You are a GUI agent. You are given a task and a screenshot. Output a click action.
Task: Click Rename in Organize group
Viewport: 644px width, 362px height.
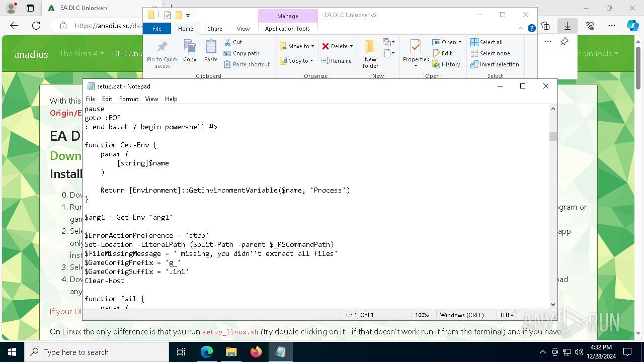point(337,61)
